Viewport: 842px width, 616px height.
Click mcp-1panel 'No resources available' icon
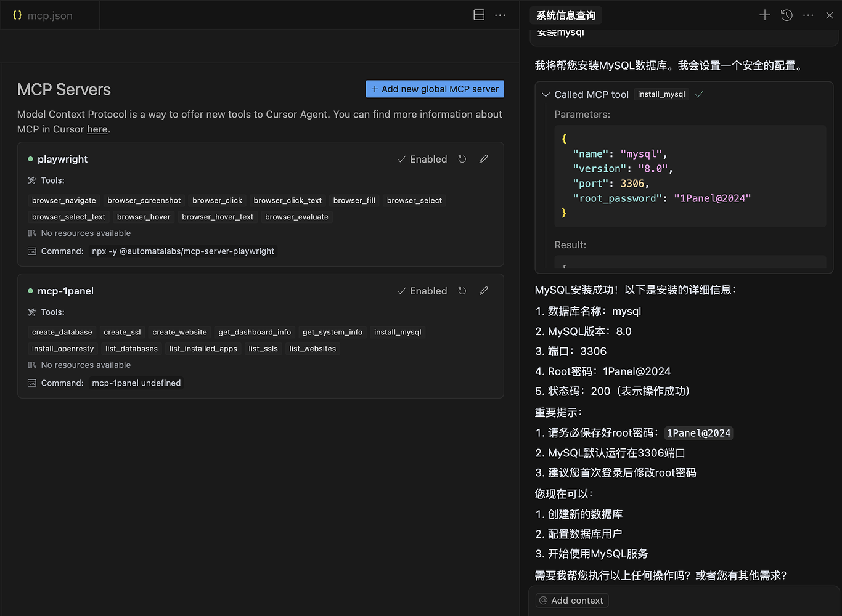coord(32,365)
